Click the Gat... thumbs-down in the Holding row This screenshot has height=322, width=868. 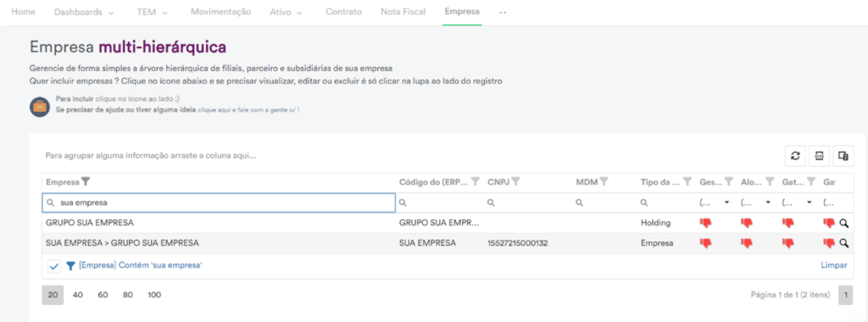pyautogui.click(x=787, y=223)
